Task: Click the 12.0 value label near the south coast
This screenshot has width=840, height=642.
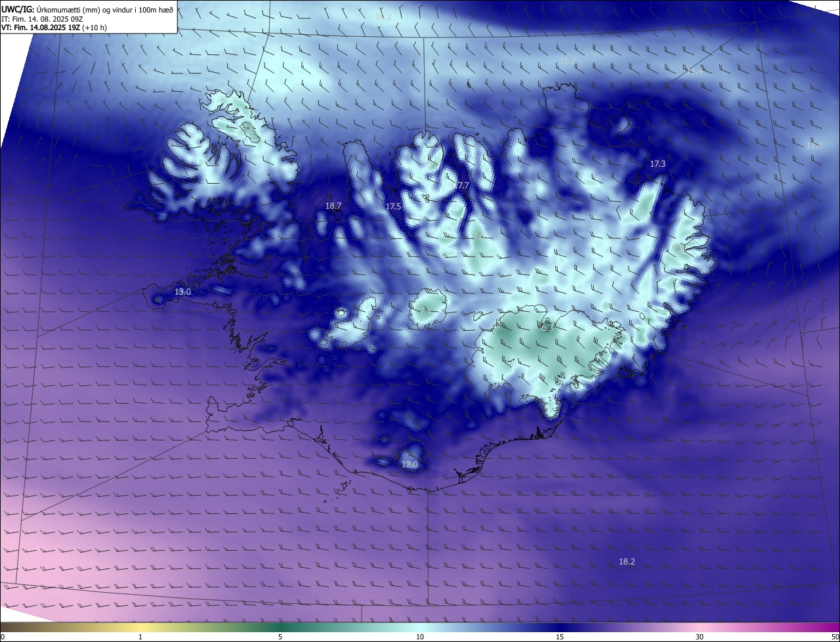Action: pos(409,465)
